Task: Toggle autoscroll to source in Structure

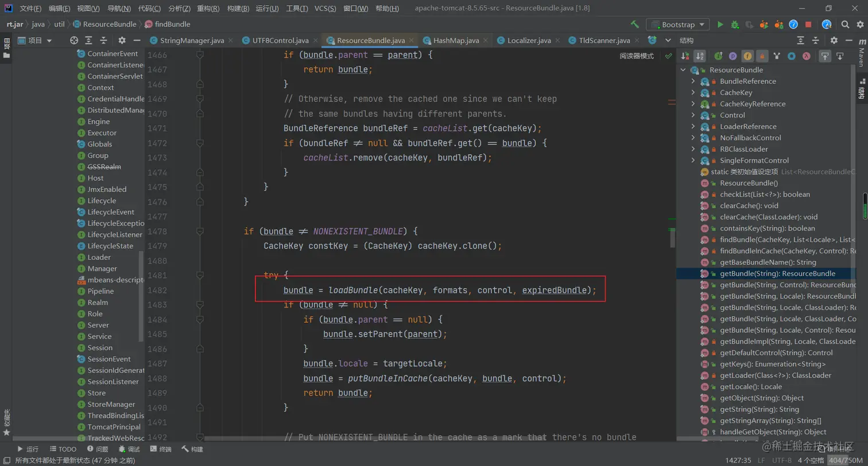Action: (x=825, y=56)
